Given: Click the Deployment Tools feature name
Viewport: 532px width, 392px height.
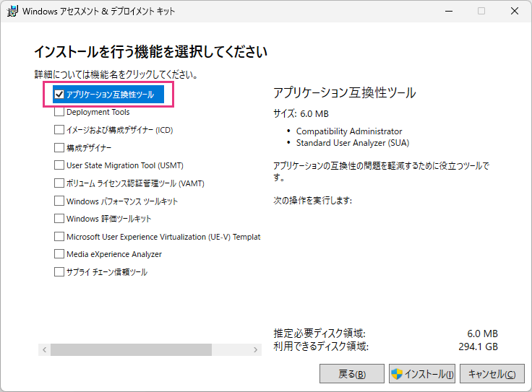Looking at the screenshot, I should 98,112.
